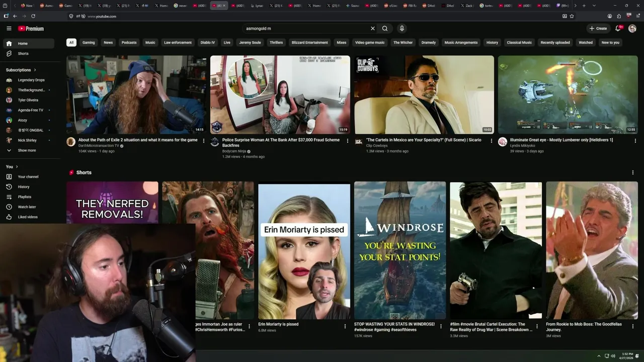Open the notifications bell

[x=618, y=29]
